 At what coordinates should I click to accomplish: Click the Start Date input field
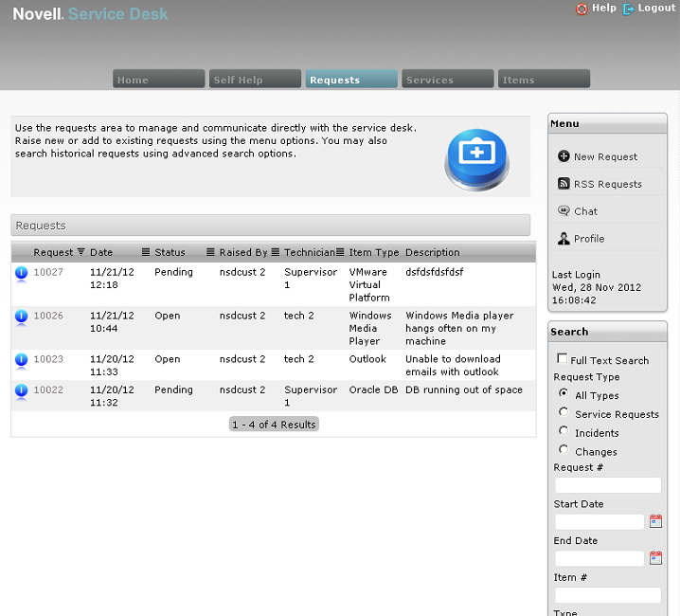[x=599, y=521]
